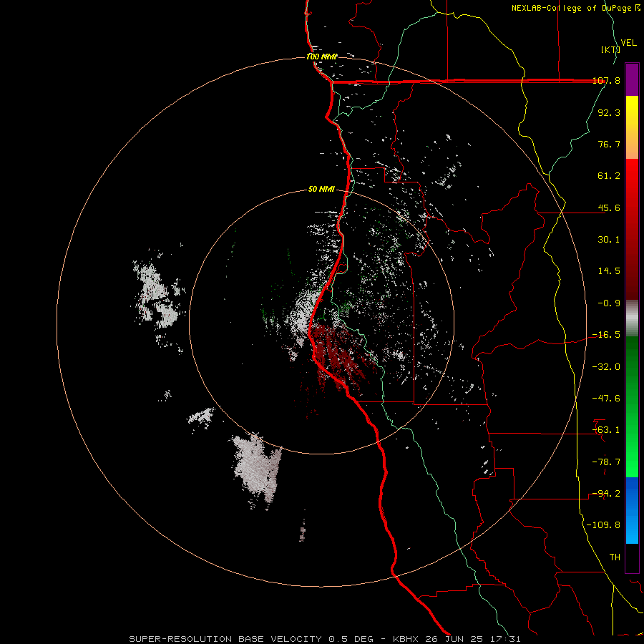The width and height of the screenshot is (644, 644).
Task: Click the -0.9 velocity scale value
Action: click(x=609, y=303)
